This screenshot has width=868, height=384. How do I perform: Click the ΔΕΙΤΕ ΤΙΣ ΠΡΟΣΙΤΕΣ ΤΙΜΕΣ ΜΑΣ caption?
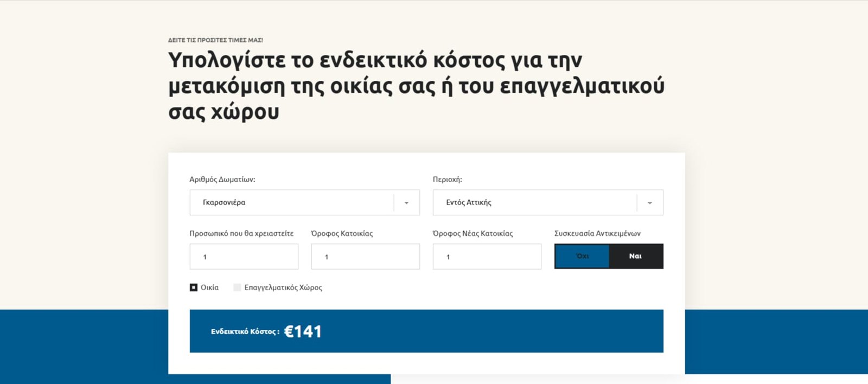[215, 40]
